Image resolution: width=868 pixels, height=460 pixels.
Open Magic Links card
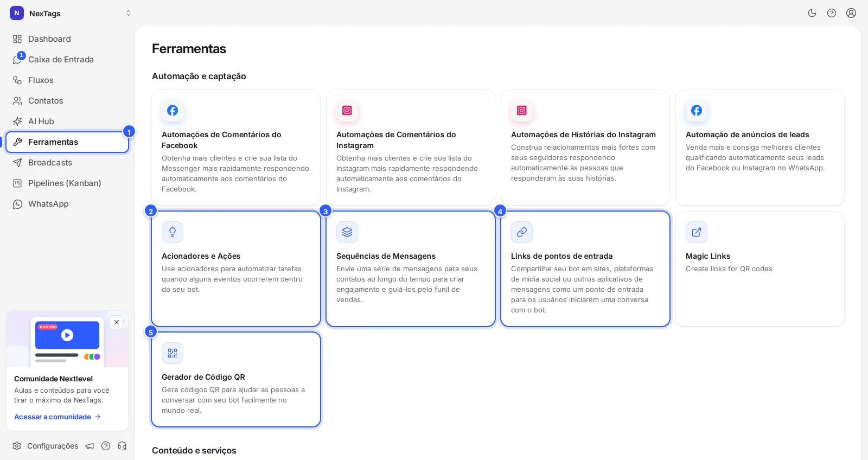click(x=760, y=269)
